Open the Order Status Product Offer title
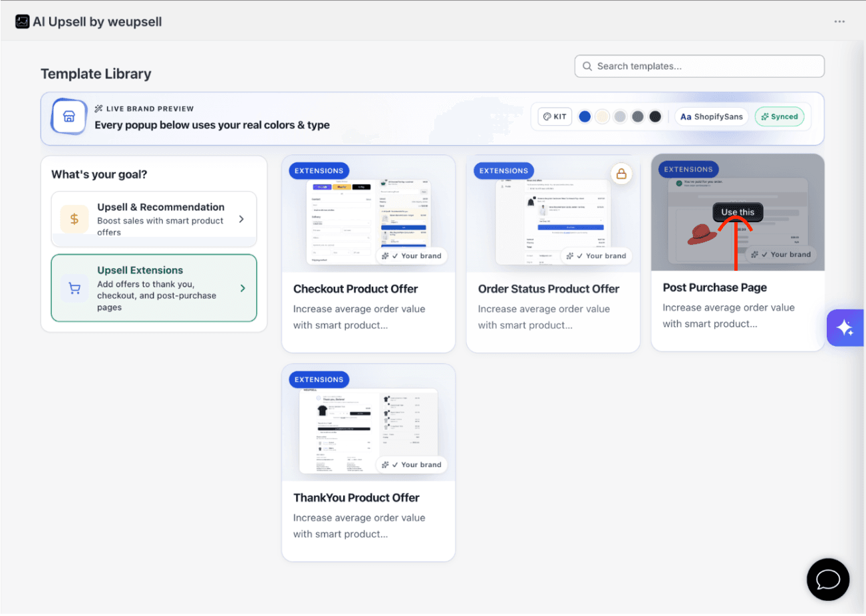The height and width of the screenshot is (616, 866). [548, 289]
